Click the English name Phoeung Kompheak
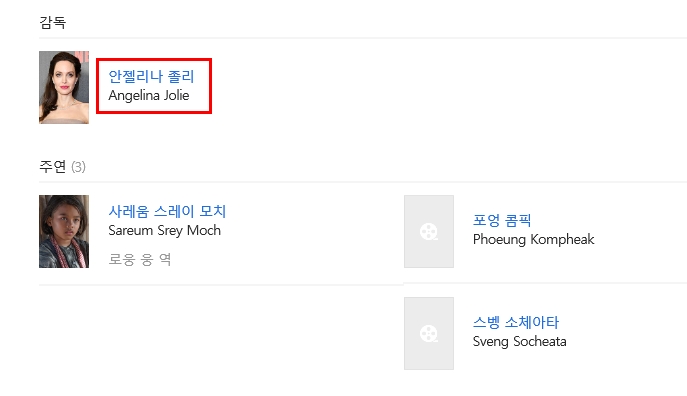This screenshot has height=396, width=687. coord(534,239)
